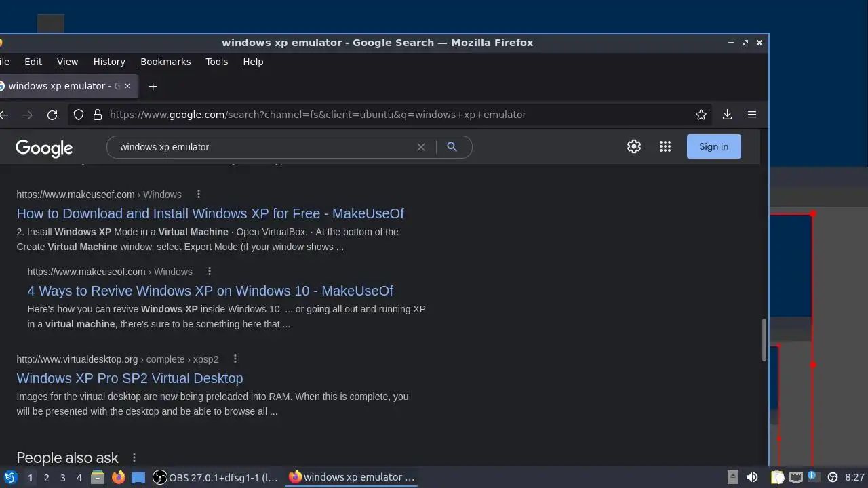The height and width of the screenshot is (488, 868).
Task: Open the new tab with plus button
Action: click(153, 86)
